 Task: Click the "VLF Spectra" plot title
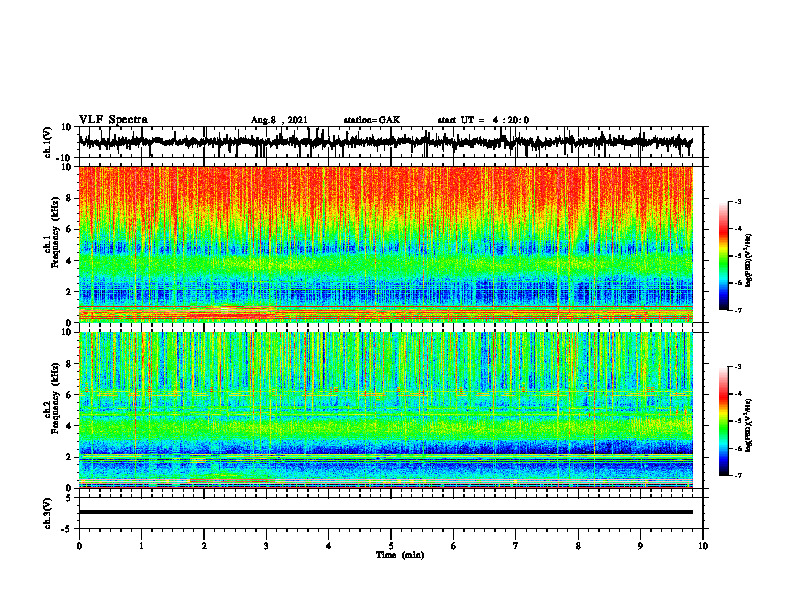(113, 119)
